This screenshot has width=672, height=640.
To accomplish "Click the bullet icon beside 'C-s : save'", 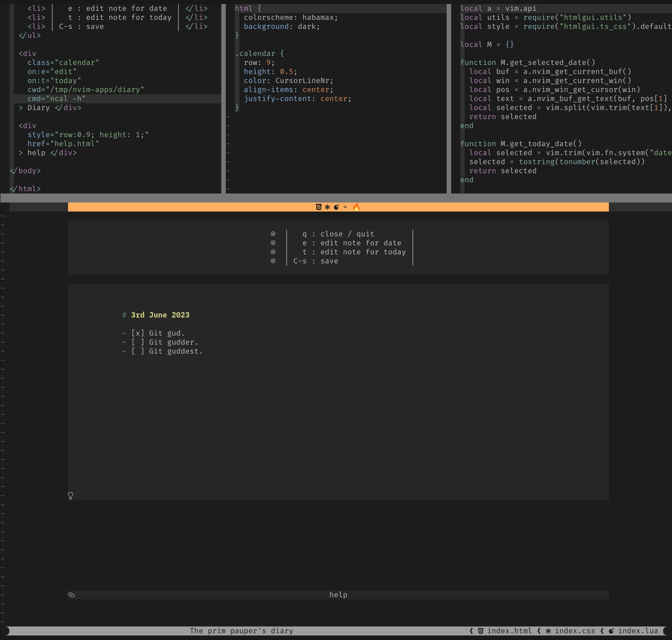I will (273, 261).
